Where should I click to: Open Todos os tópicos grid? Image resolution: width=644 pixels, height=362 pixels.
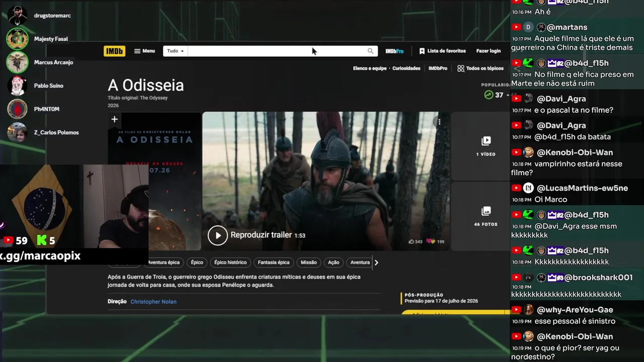click(480, 68)
